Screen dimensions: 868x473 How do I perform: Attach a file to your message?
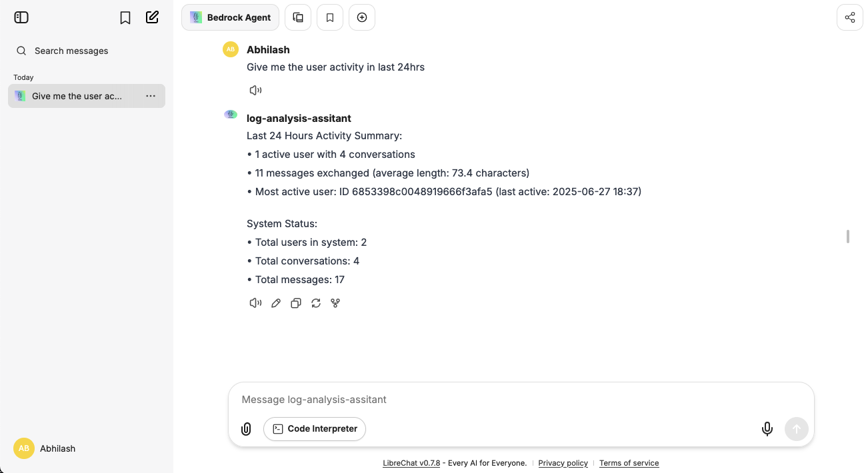(x=246, y=428)
